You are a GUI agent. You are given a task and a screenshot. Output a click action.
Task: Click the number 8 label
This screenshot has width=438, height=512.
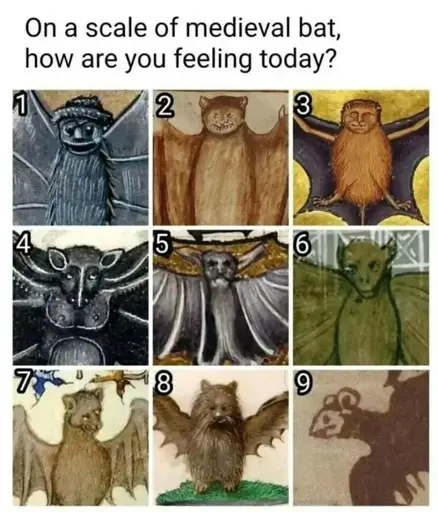point(163,384)
